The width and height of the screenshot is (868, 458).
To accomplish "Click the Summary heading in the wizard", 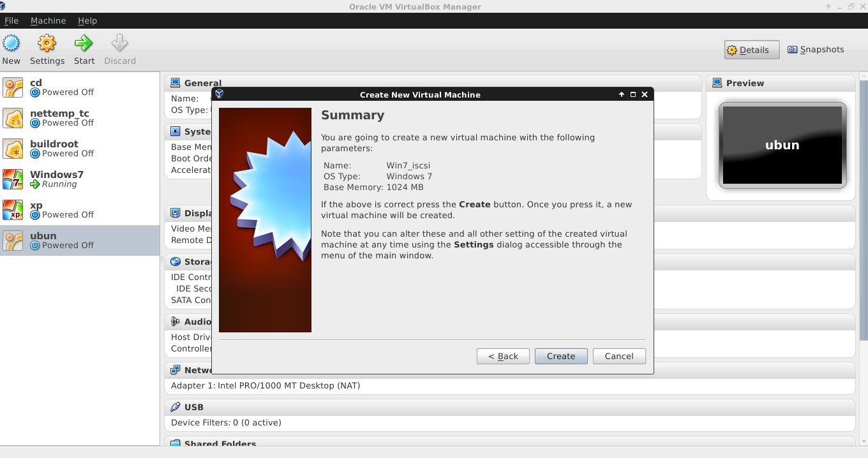I will [352, 115].
